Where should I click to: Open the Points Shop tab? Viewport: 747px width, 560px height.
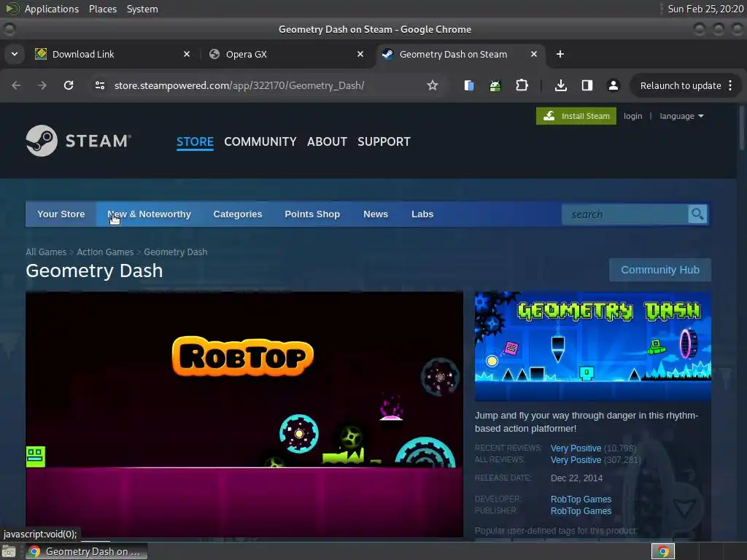coord(312,214)
